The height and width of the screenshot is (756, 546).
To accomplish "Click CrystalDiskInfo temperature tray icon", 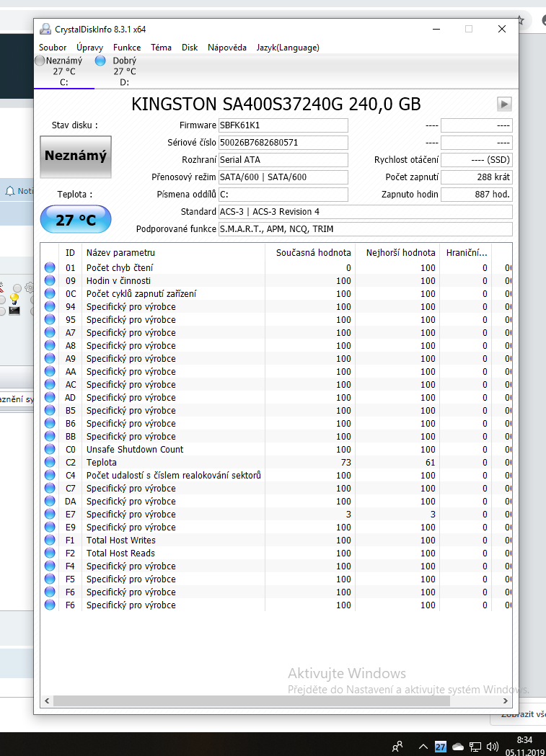I will pyautogui.click(x=441, y=747).
